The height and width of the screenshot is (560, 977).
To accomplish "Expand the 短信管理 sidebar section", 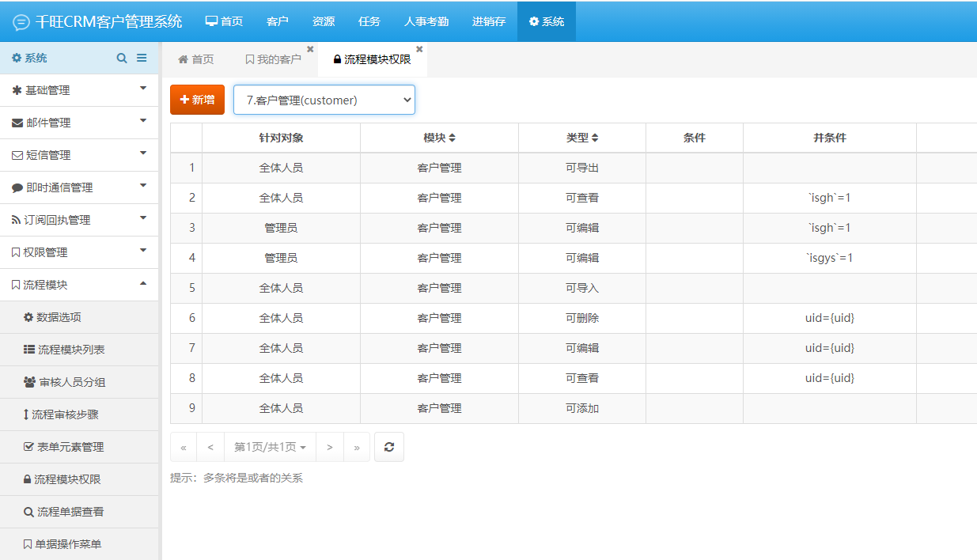I will [x=79, y=155].
